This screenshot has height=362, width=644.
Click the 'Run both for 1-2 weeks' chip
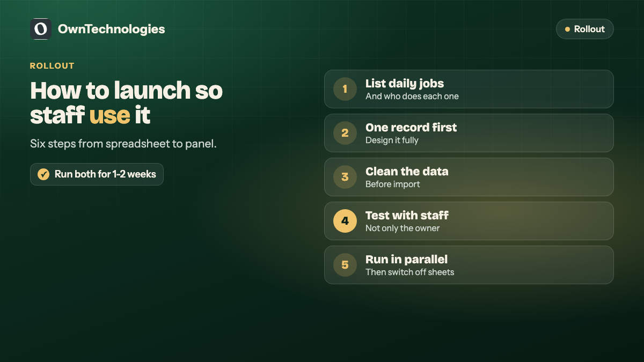pos(97,174)
